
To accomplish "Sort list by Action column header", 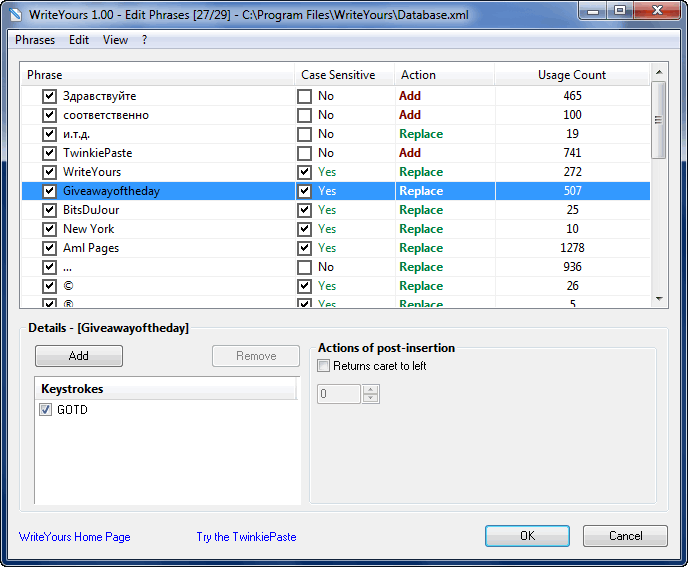I will [444, 75].
